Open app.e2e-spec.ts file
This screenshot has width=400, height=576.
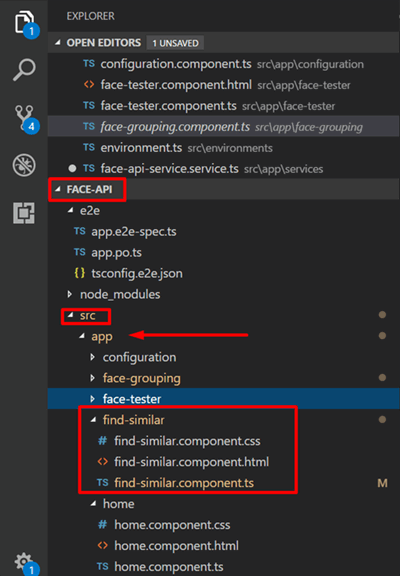134,231
